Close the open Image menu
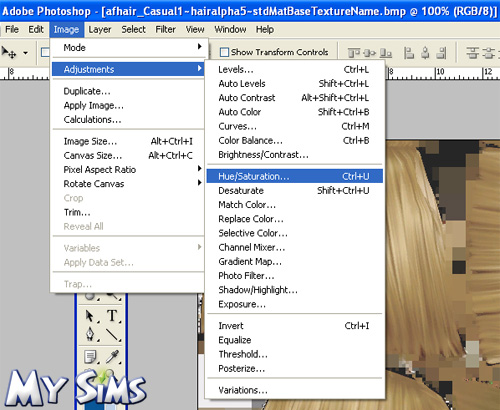 (66, 29)
